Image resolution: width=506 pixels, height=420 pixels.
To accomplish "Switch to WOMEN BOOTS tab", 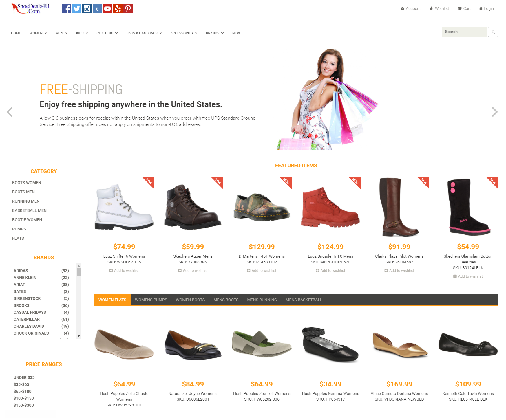I will point(190,300).
